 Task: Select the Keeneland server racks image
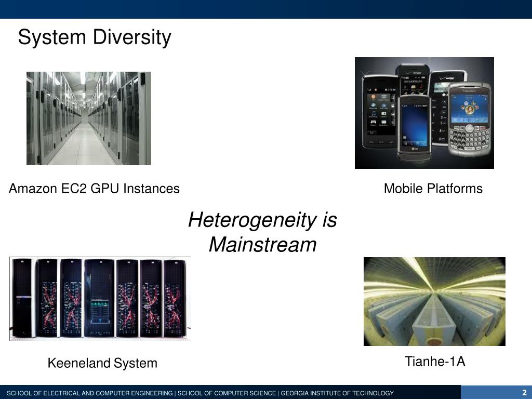click(x=100, y=299)
